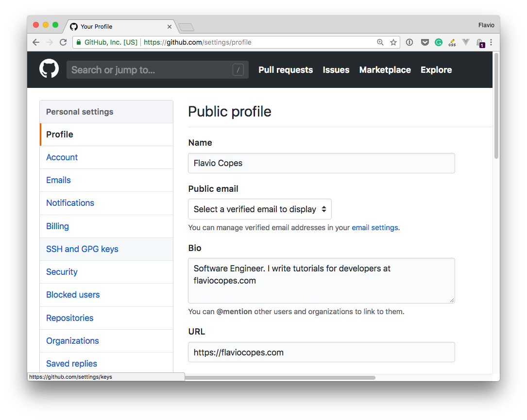The height and width of the screenshot is (420, 527).
Task: Expand the Public email dropdown
Action: click(x=260, y=209)
